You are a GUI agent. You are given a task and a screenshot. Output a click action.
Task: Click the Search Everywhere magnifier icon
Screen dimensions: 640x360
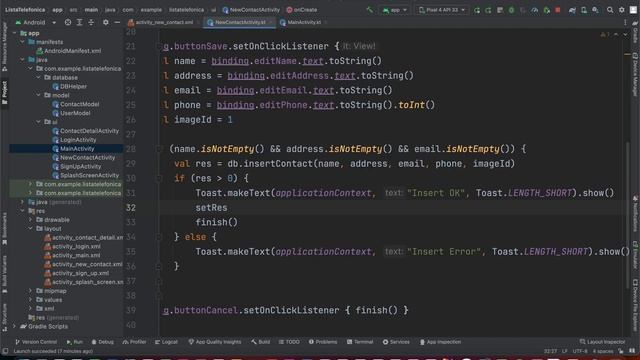(x=610, y=10)
